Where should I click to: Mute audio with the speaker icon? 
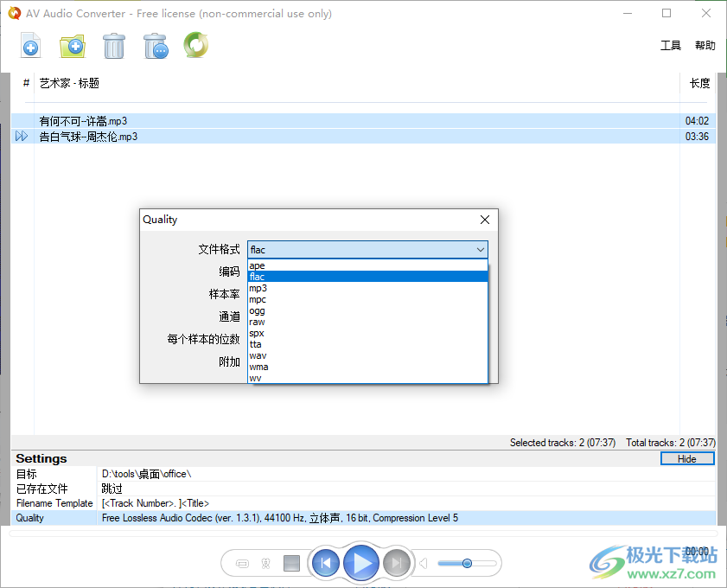[424, 564]
